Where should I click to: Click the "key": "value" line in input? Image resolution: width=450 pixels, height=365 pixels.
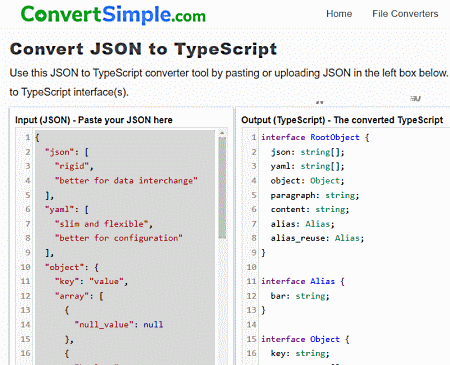click(91, 281)
